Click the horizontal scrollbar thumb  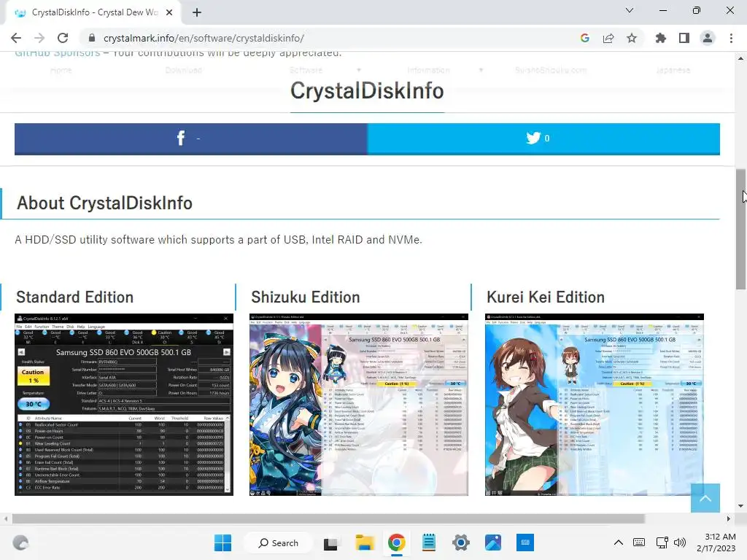329,518
